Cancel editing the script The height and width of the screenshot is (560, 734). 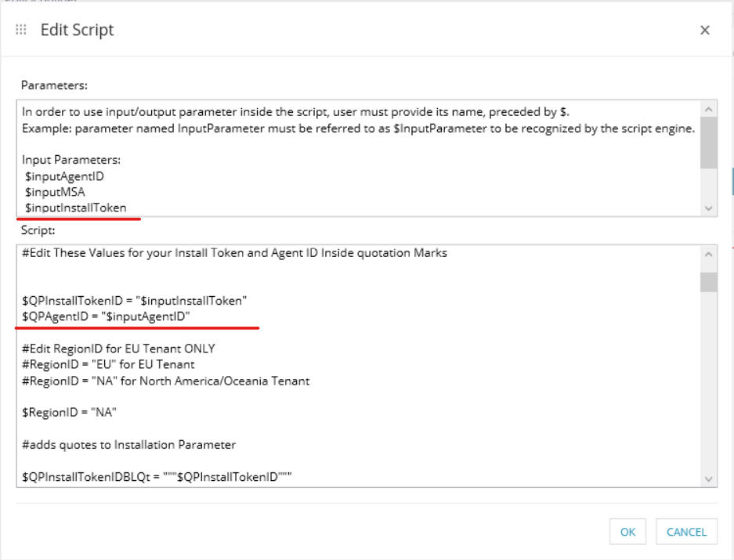[x=686, y=532]
